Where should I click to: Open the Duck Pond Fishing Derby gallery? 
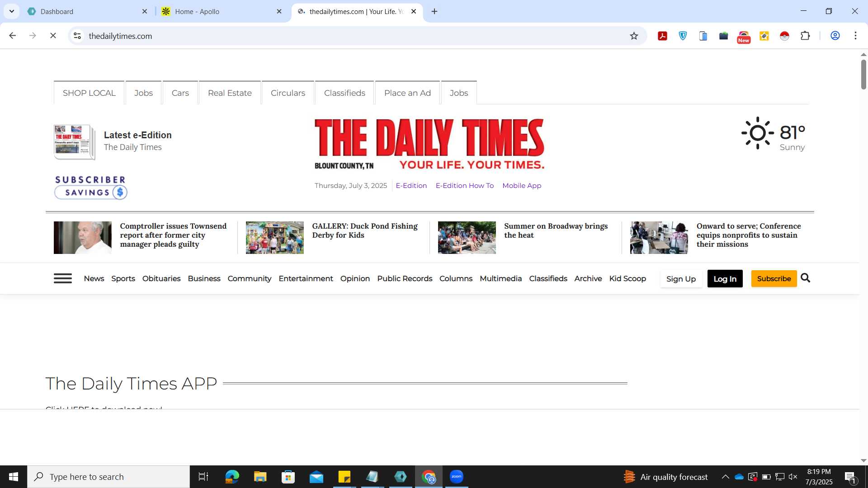click(364, 230)
